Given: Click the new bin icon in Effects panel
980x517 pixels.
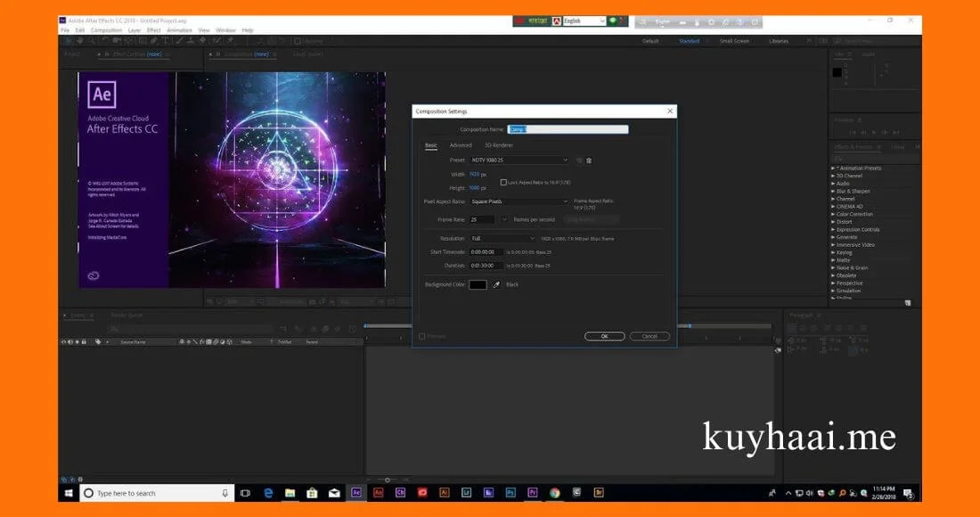Looking at the screenshot, I should point(908,302).
